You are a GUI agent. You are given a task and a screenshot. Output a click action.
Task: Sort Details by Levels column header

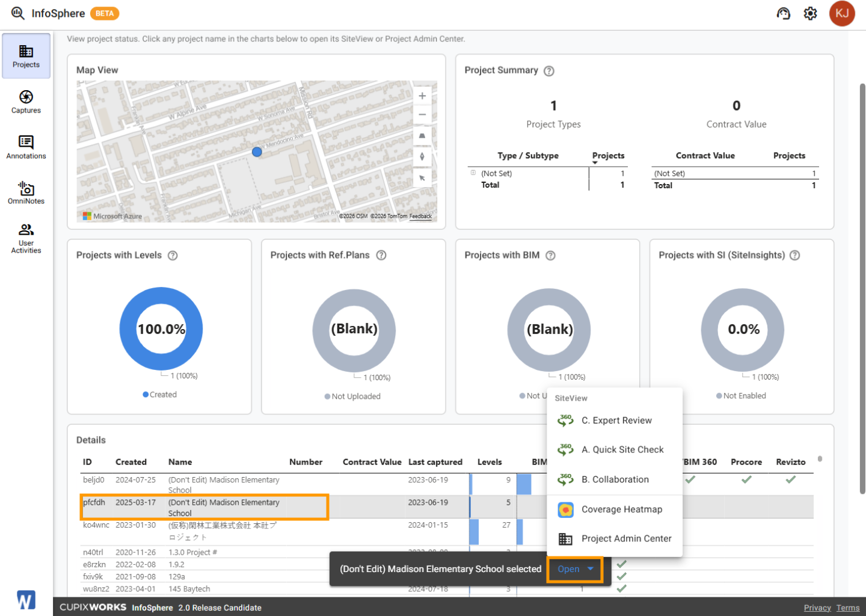tap(490, 462)
